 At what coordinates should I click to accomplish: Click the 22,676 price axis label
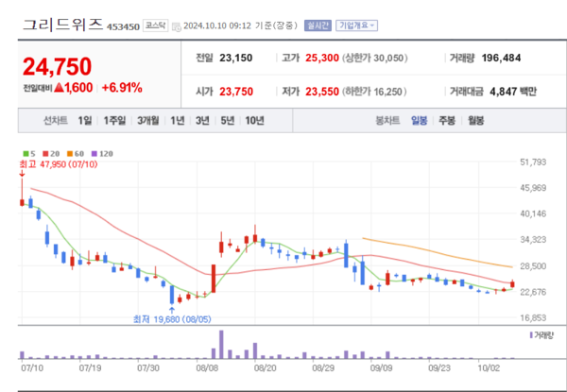(x=533, y=292)
